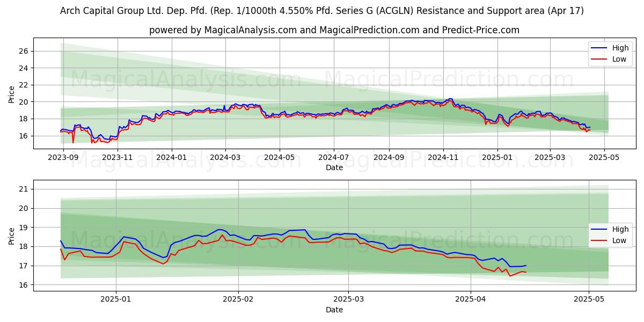Click the bottom chart '2025-01' date label
The width and height of the screenshot is (644, 322).
coord(116,301)
